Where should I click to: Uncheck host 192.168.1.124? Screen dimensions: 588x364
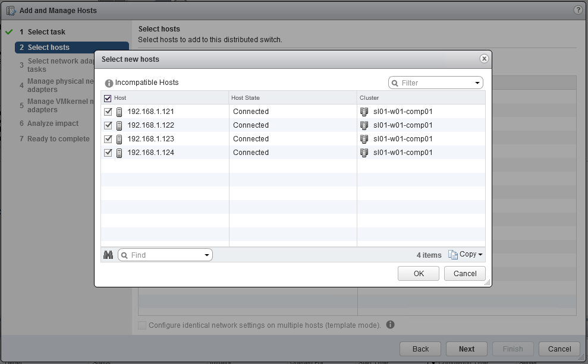pyautogui.click(x=108, y=153)
